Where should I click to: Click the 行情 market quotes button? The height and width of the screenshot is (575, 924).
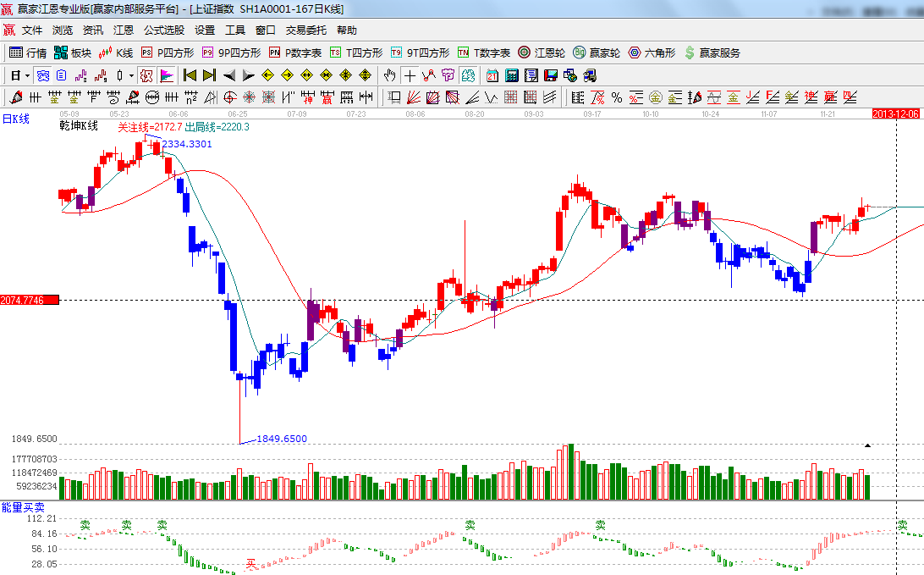pos(28,53)
